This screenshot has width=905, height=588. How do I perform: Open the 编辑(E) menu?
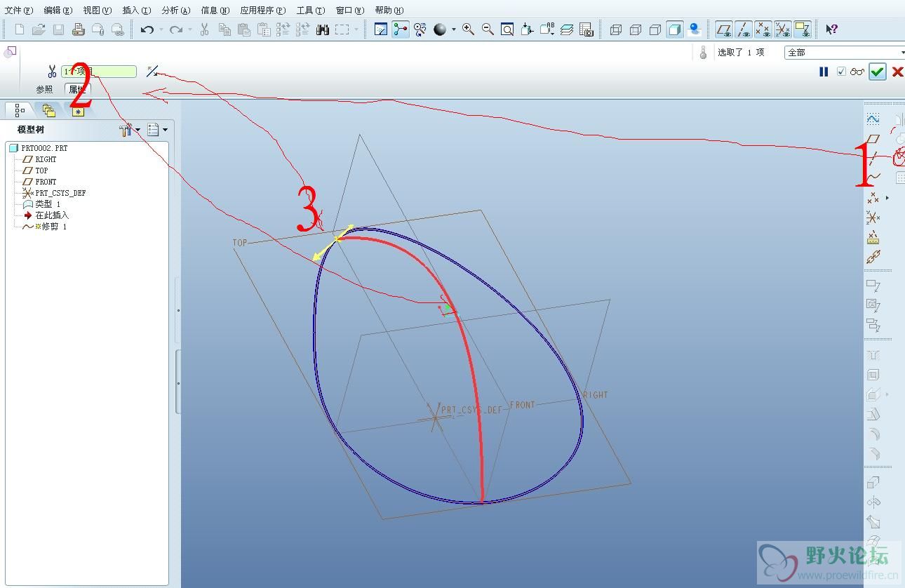tap(58, 11)
